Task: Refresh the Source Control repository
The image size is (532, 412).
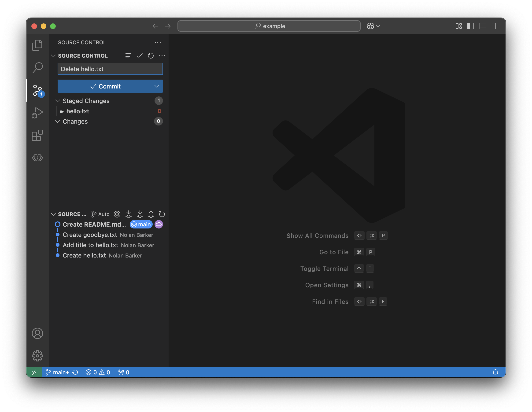Action: point(151,56)
